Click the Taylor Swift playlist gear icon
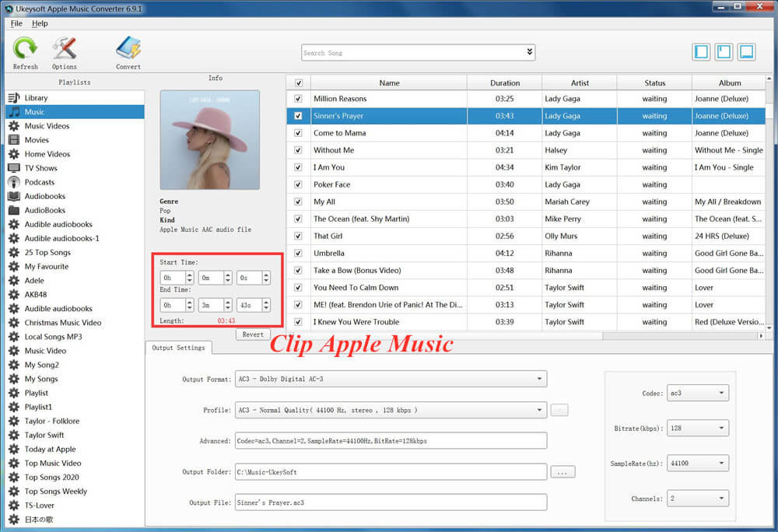 click(x=14, y=435)
